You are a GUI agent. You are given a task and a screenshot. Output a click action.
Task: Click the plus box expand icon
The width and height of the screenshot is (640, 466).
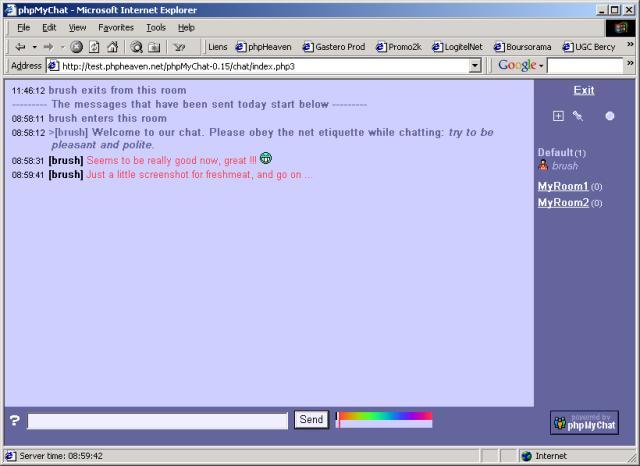[x=558, y=116]
